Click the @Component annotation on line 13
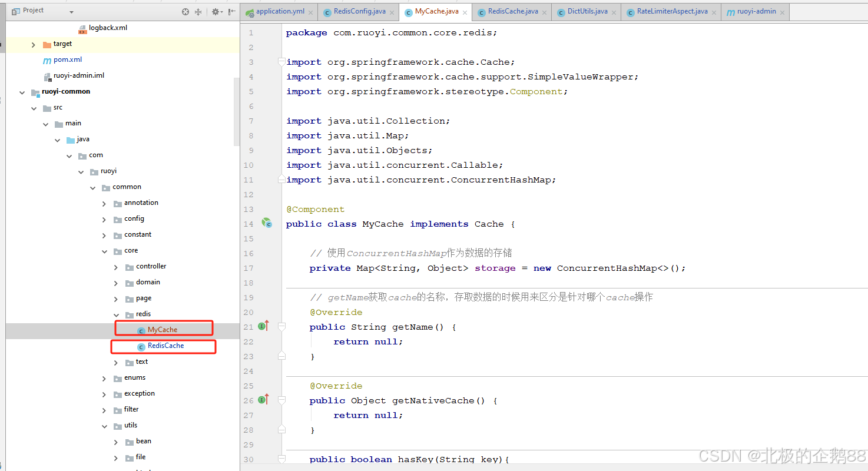868x471 pixels. point(315,209)
